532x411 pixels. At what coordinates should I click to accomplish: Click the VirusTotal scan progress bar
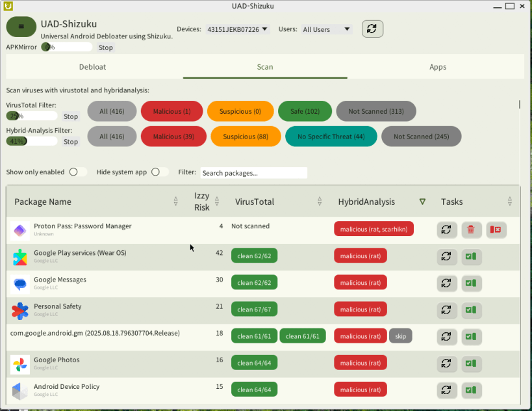click(x=32, y=116)
